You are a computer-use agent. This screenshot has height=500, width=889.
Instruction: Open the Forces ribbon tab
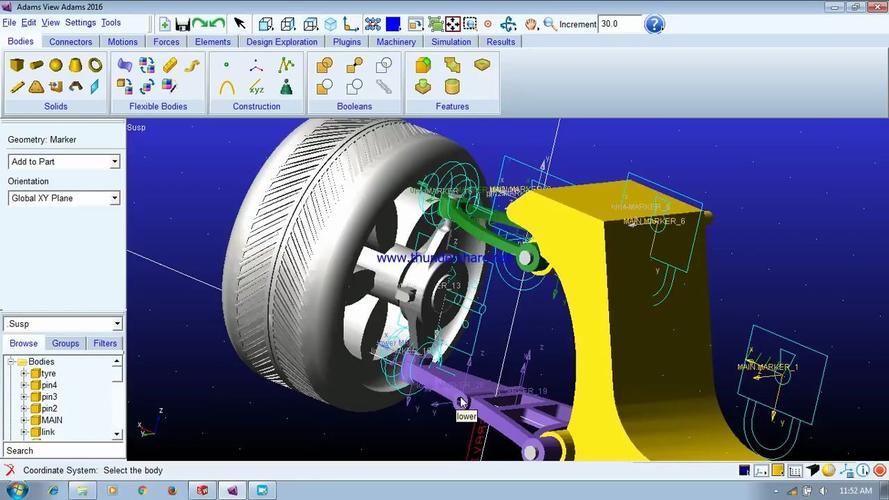click(x=166, y=41)
